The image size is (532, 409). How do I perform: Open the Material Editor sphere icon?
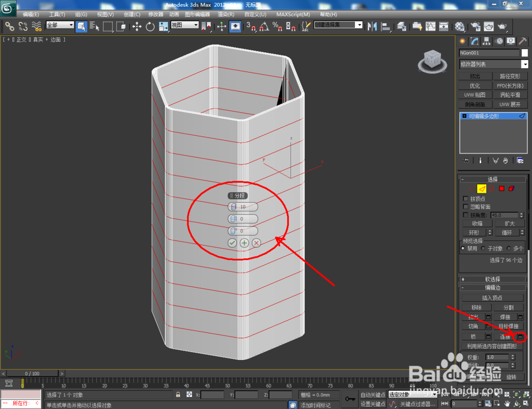[460, 26]
